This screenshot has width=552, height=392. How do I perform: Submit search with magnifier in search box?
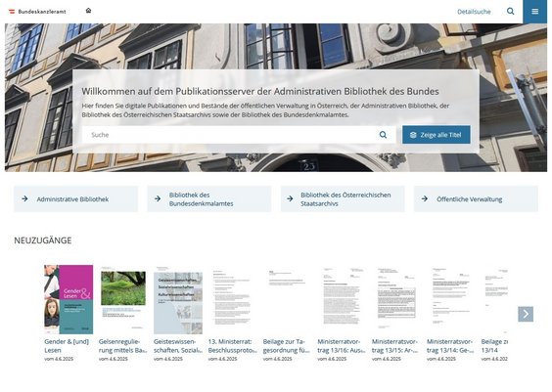(x=383, y=135)
